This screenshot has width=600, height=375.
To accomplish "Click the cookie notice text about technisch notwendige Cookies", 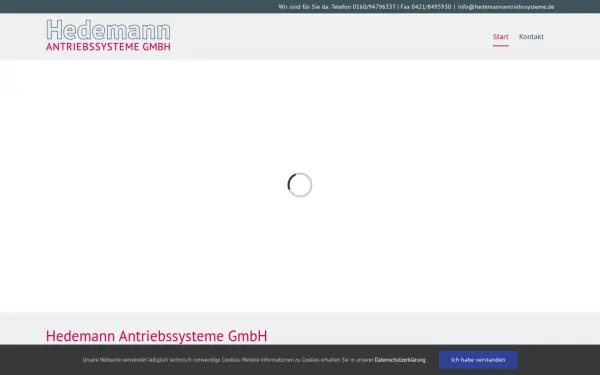I will point(228,360).
